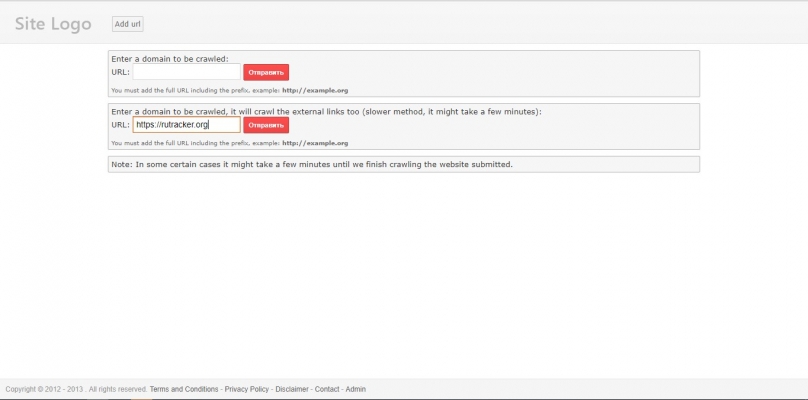Focus the empty URL field in first form

point(186,72)
